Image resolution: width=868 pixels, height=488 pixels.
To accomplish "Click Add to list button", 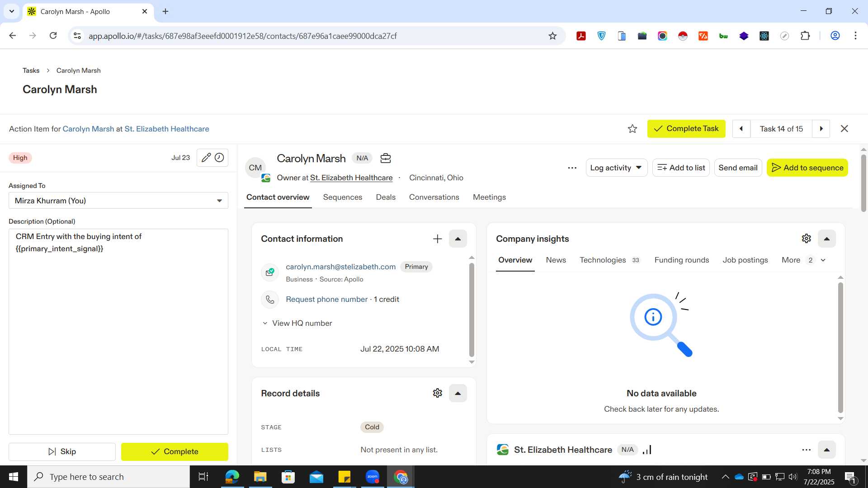I will point(681,168).
